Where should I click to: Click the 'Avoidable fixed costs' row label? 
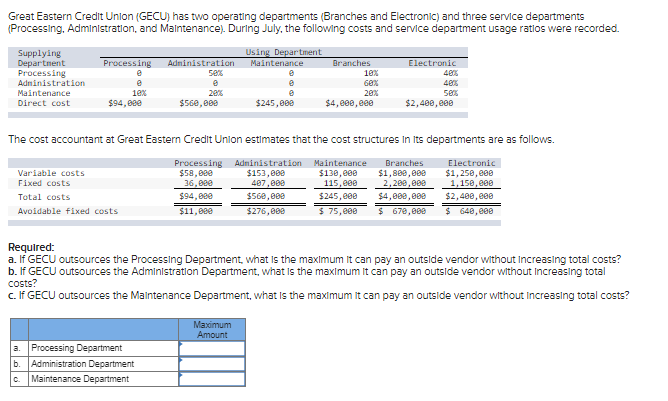pyautogui.click(x=68, y=211)
